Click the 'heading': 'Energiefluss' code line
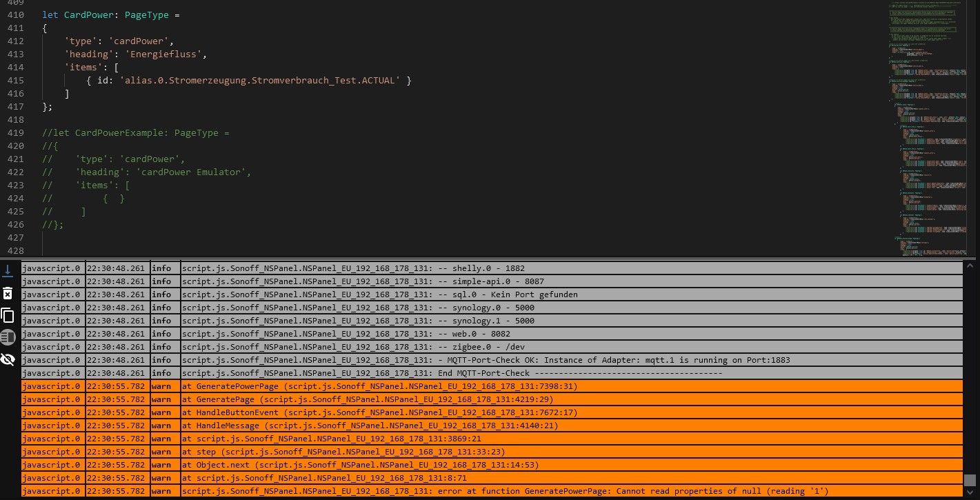 coord(135,54)
